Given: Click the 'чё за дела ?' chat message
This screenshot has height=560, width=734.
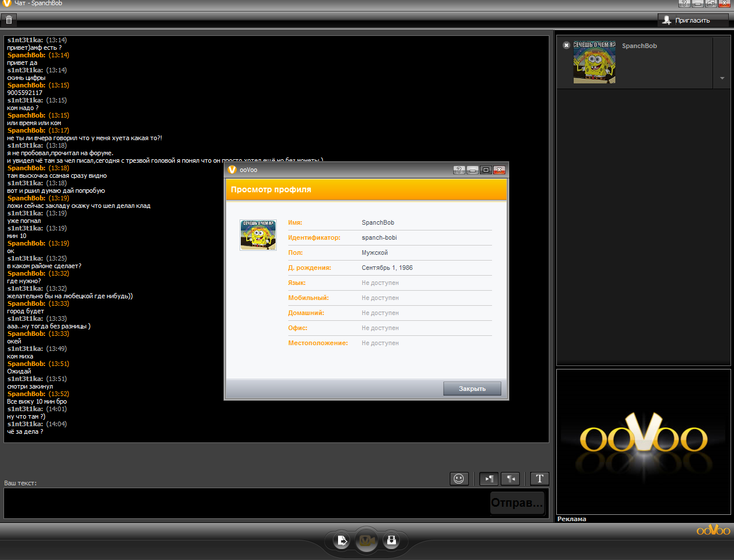Looking at the screenshot, I should pyautogui.click(x=25, y=431).
